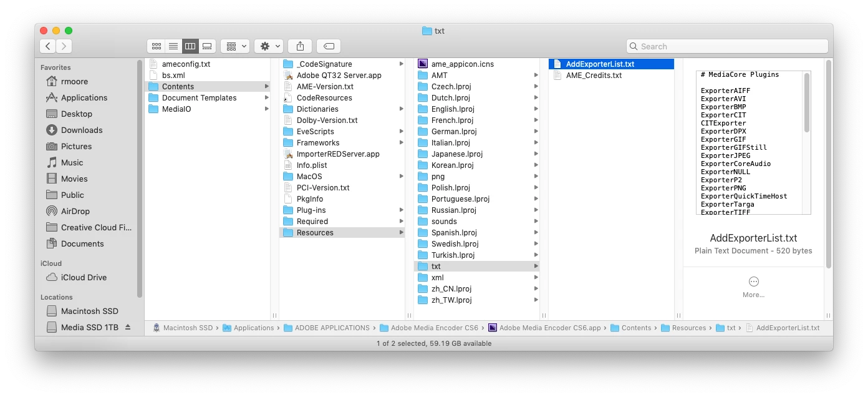
Task: Click the Share toolbar button
Action: coord(300,46)
